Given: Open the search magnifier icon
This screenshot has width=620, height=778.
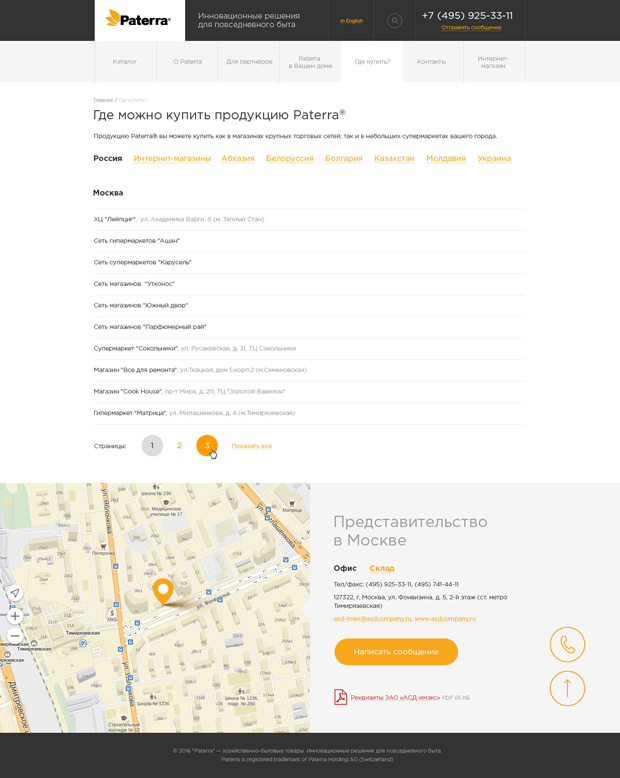Looking at the screenshot, I should pyautogui.click(x=394, y=20).
